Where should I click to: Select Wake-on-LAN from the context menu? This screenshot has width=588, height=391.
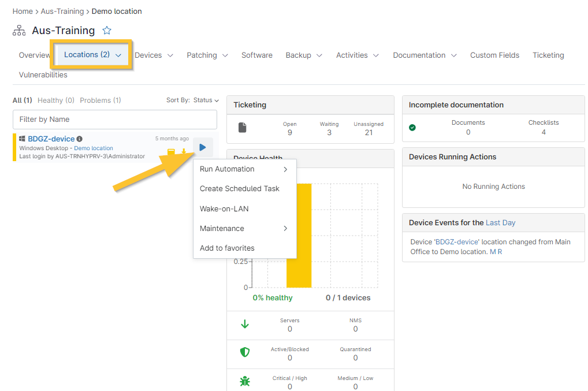coord(224,208)
